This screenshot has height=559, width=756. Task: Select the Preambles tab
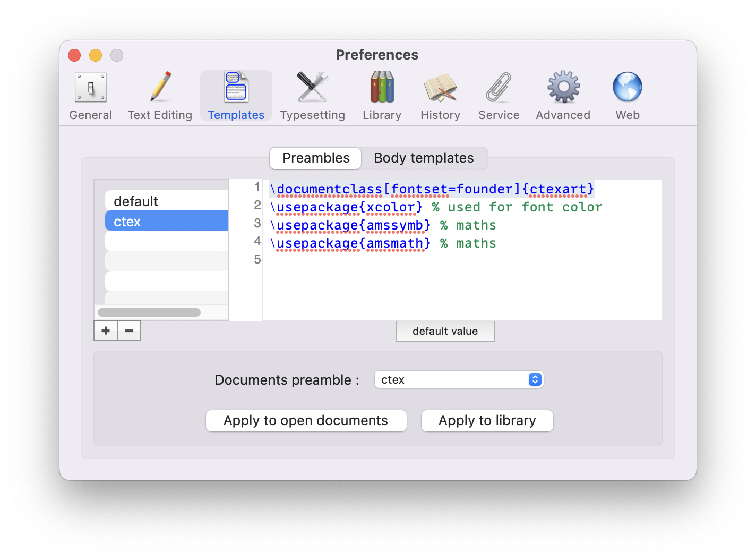(x=316, y=158)
